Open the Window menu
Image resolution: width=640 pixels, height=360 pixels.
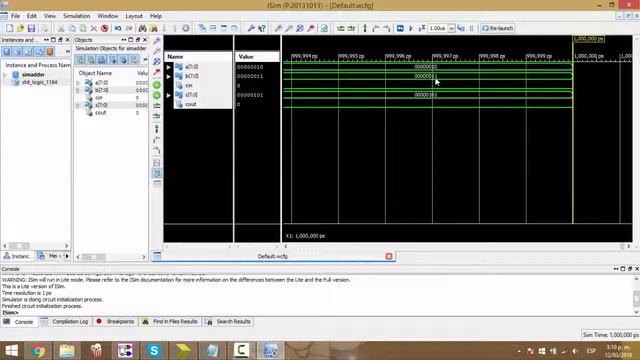(108, 16)
